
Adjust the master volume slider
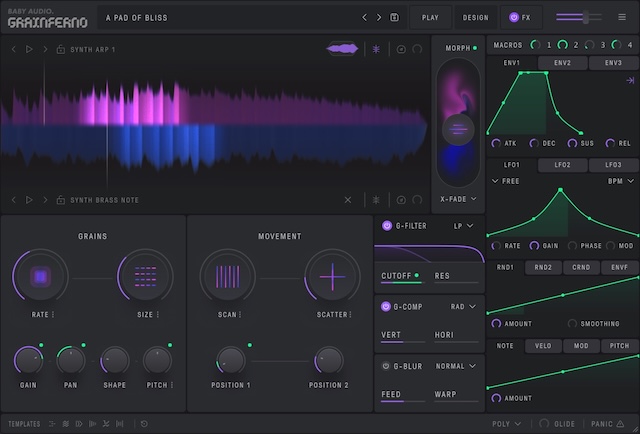[586, 17]
